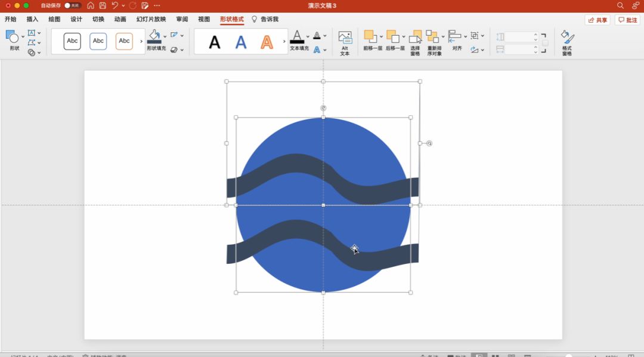Expand the 文本填充 dropdown arrow
Viewport: 644px width, 357px height.
coord(308,36)
